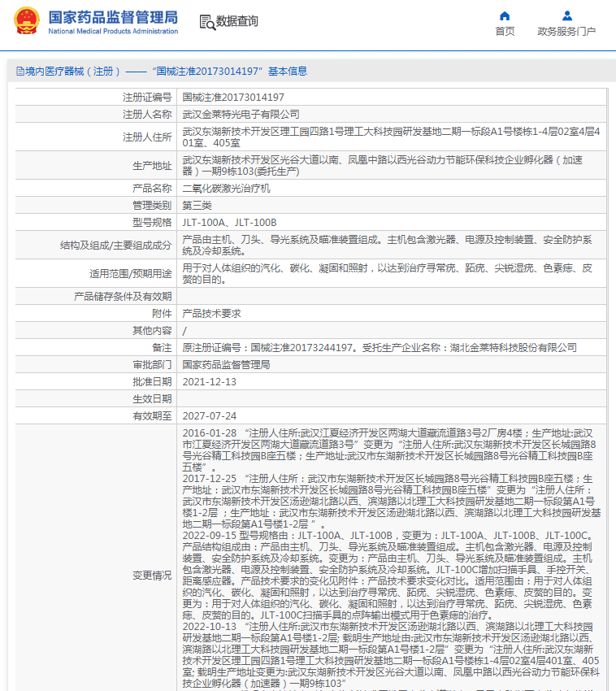The height and width of the screenshot is (691, 616).
Task: Select the 其他内容 label
Action: 152,331
